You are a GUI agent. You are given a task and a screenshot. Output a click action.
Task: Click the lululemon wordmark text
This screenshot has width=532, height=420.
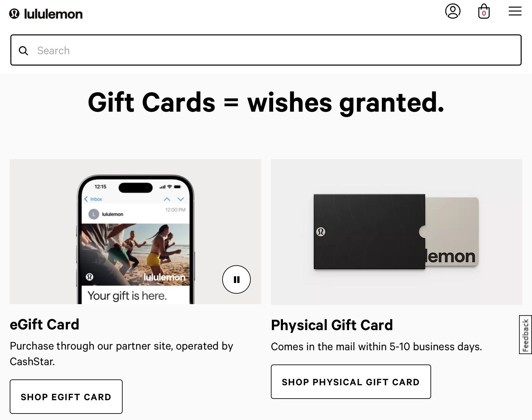(x=54, y=14)
